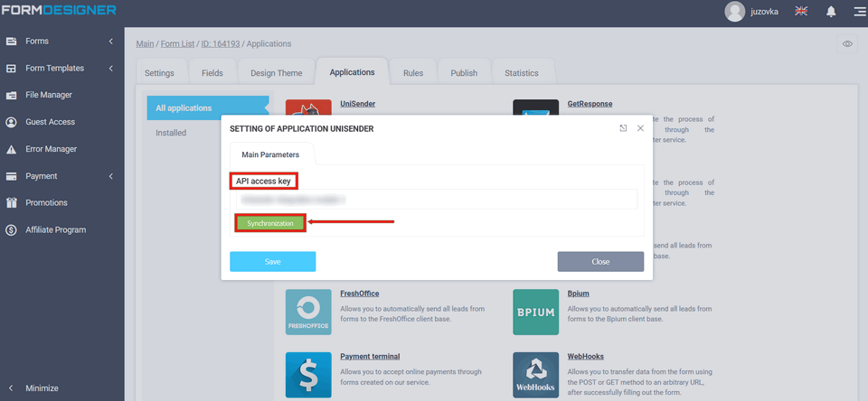Maximize the UniSender settings dialog
Screen dimensions: 868x401
point(623,128)
